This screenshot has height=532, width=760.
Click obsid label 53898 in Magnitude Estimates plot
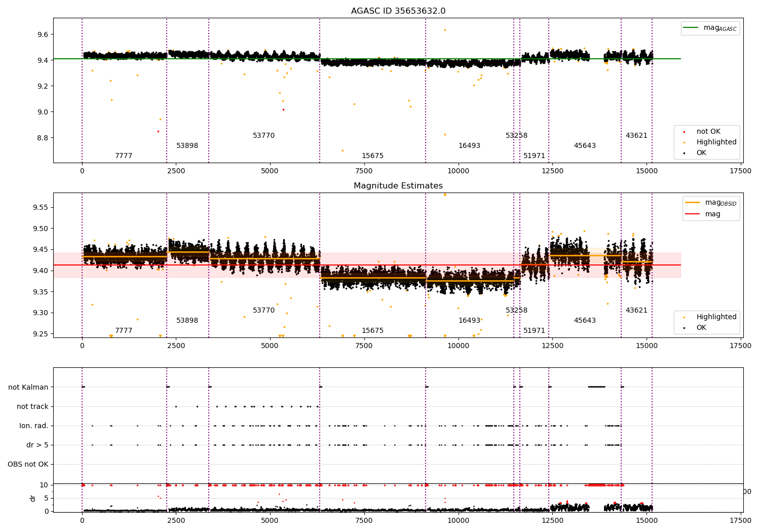187,321
